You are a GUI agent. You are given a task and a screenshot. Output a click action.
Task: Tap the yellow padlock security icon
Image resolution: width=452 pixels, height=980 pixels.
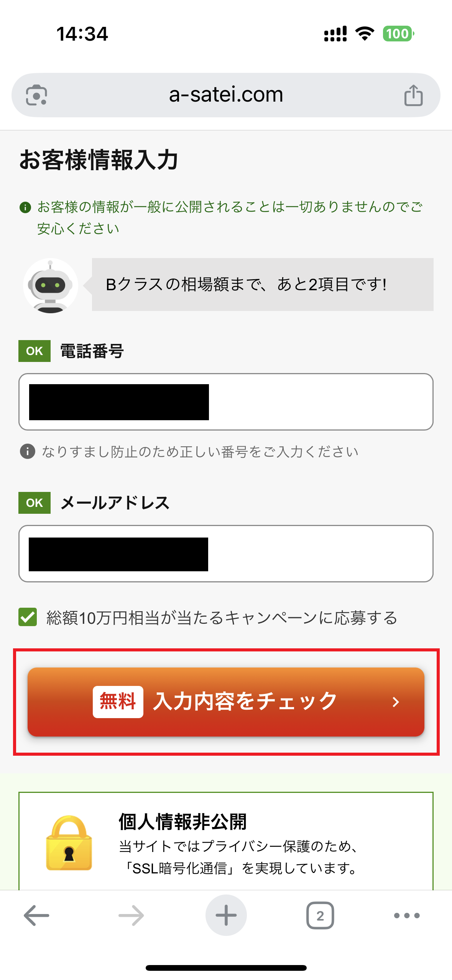(69, 843)
